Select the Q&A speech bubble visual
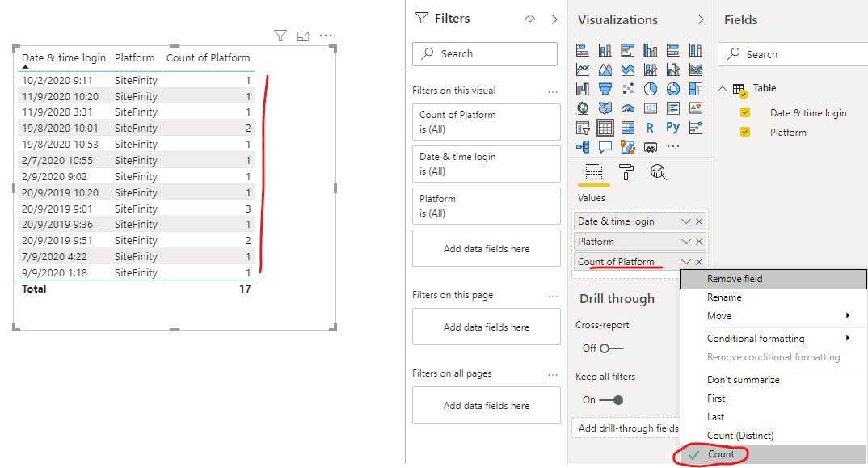 point(605,147)
